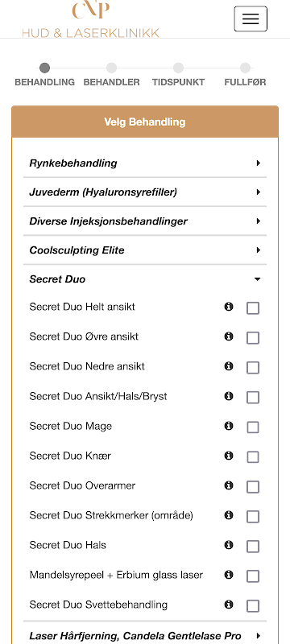Expand the Coolsculpting Elite category
The image size is (290, 644).
point(145,250)
